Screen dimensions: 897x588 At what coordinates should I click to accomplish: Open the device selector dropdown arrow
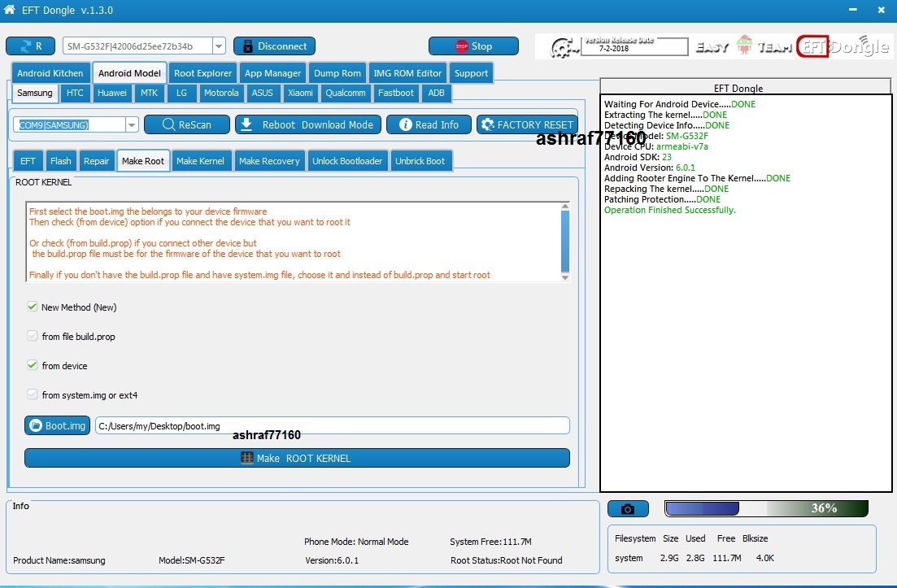(219, 46)
